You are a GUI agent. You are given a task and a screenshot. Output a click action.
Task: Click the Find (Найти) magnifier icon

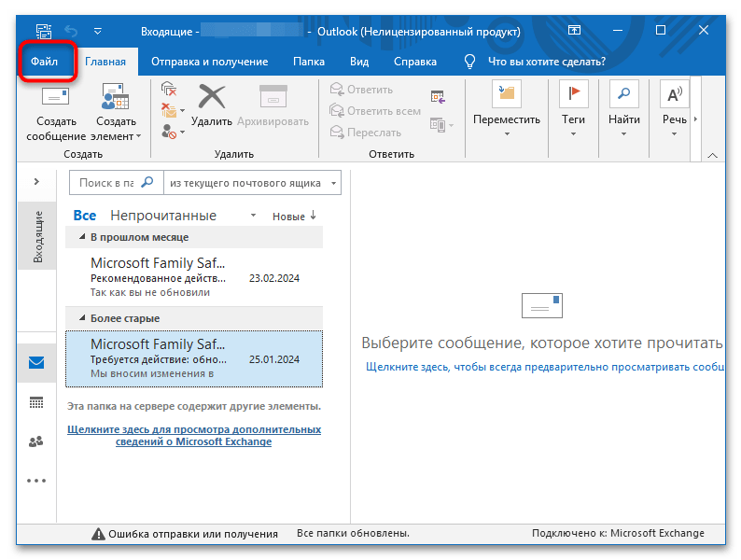(623, 94)
